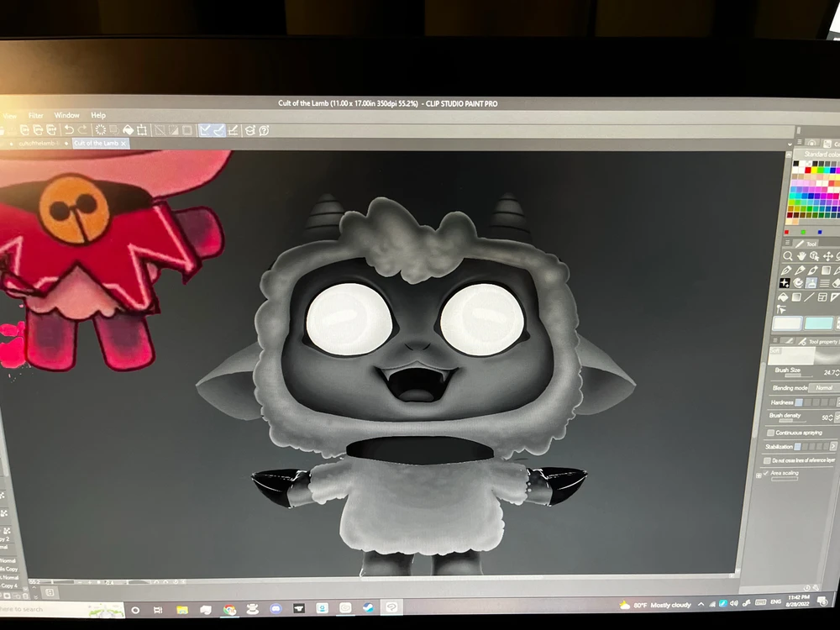
Task: Toggle Do not cross lines of reference layer
Action: 766,460
